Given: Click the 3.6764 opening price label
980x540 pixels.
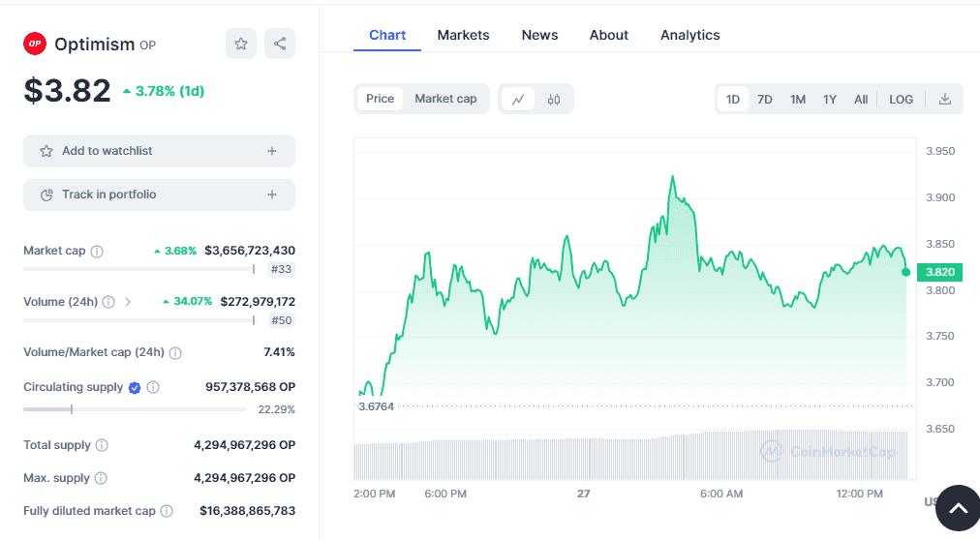Looking at the screenshot, I should [377, 406].
